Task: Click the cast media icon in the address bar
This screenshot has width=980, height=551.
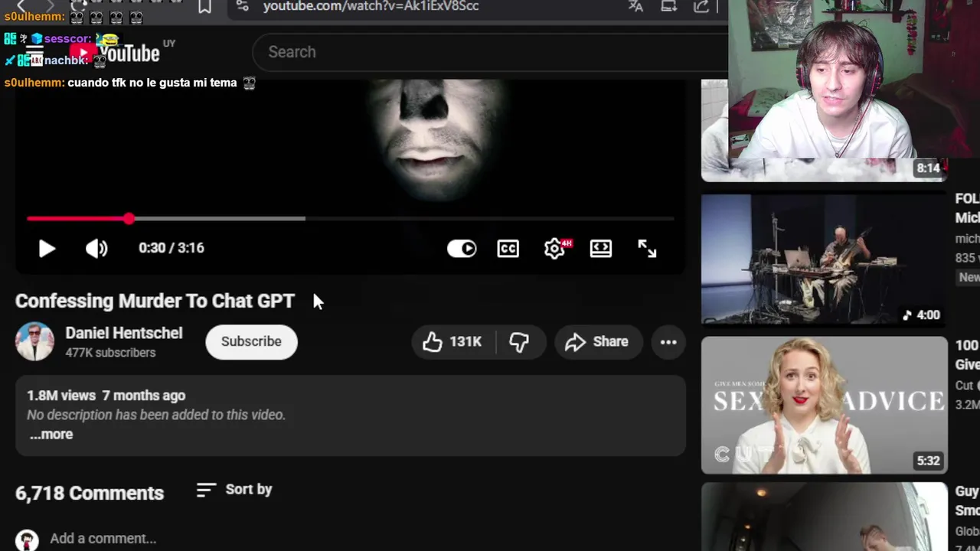Action: (668, 6)
